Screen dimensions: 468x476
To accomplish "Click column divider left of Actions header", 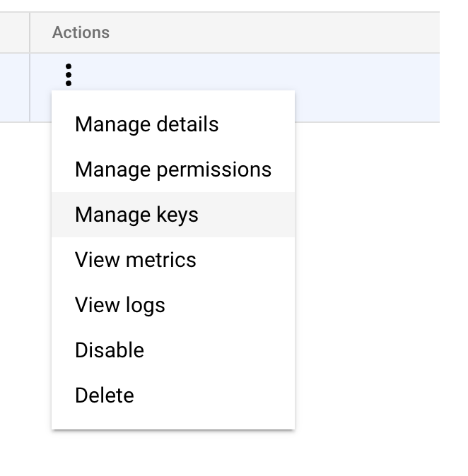I will click(30, 32).
